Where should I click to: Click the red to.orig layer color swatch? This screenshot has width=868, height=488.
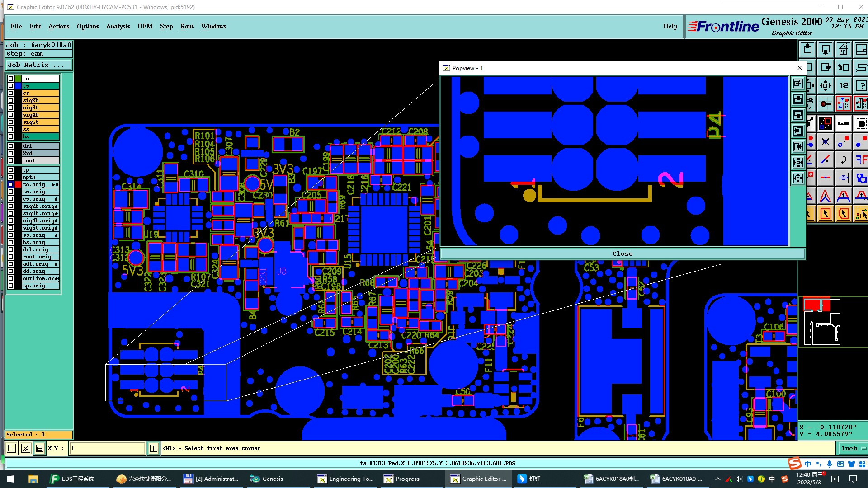[18, 184]
